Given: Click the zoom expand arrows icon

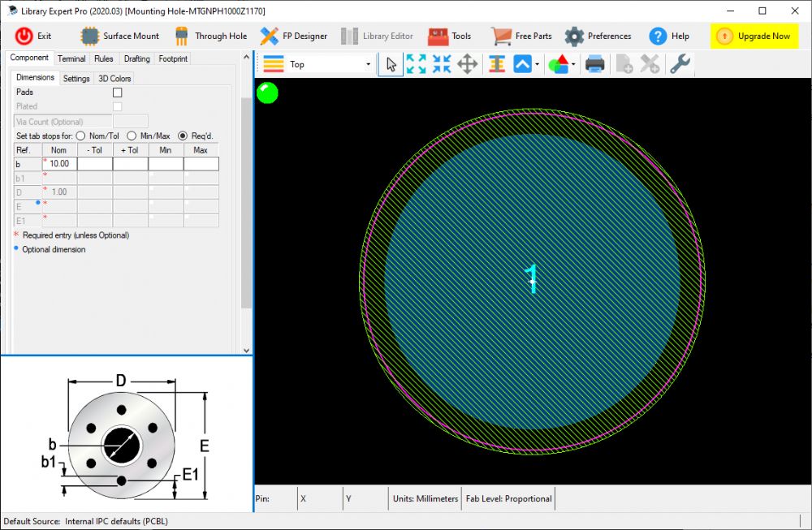Looking at the screenshot, I should (x=417, y=64).
